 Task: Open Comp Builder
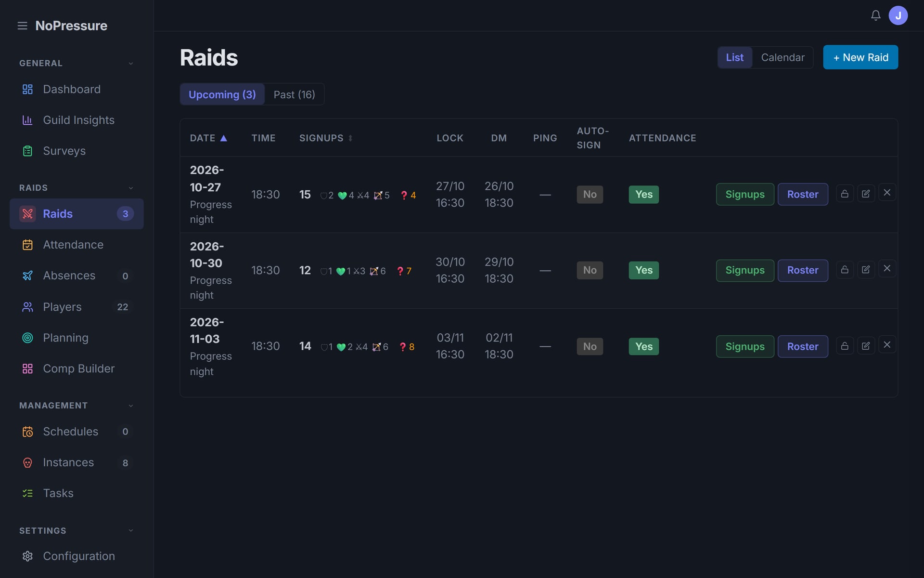(77, 368)
